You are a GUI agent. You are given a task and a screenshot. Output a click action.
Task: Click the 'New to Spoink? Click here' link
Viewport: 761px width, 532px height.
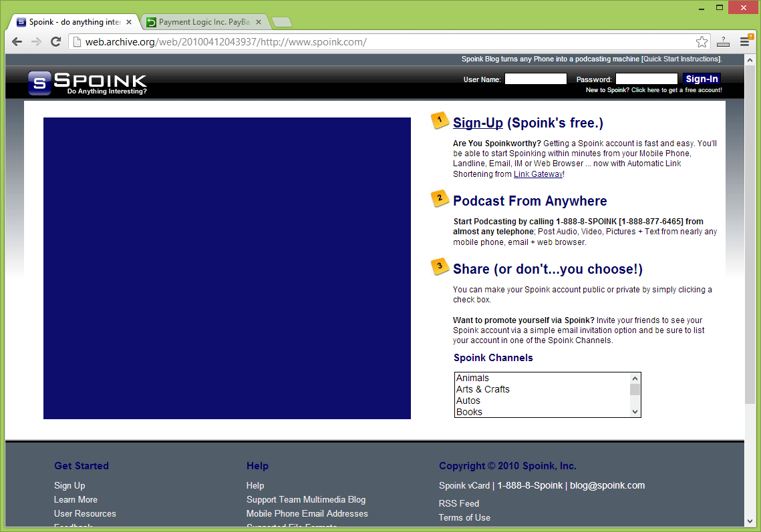(x=653, y=90)
